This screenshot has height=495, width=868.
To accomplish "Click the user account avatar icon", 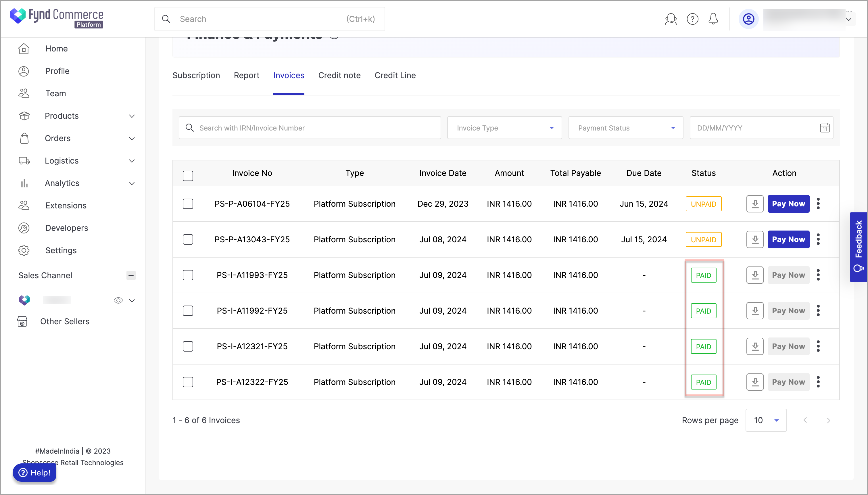I will (x=748, y=19).
